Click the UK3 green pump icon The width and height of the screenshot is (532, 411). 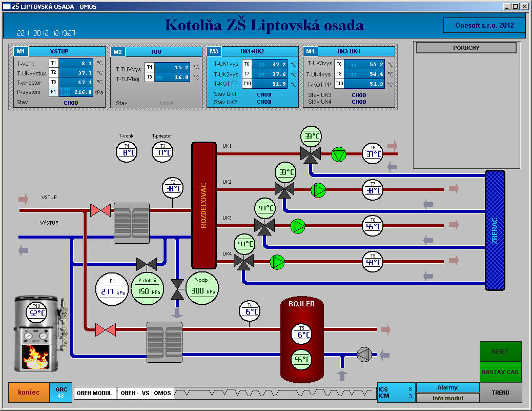(298, 226)
